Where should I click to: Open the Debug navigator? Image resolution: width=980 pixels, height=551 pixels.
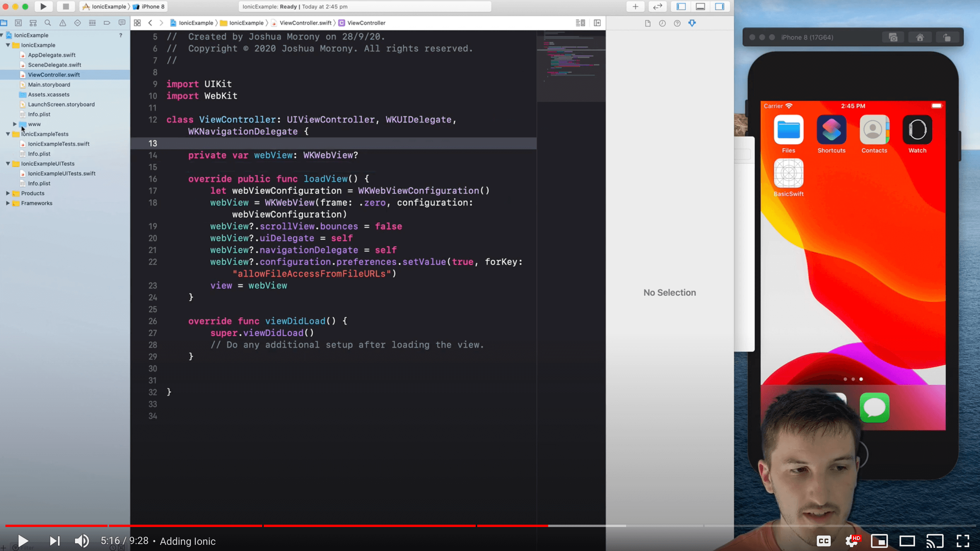pos(92,23)
